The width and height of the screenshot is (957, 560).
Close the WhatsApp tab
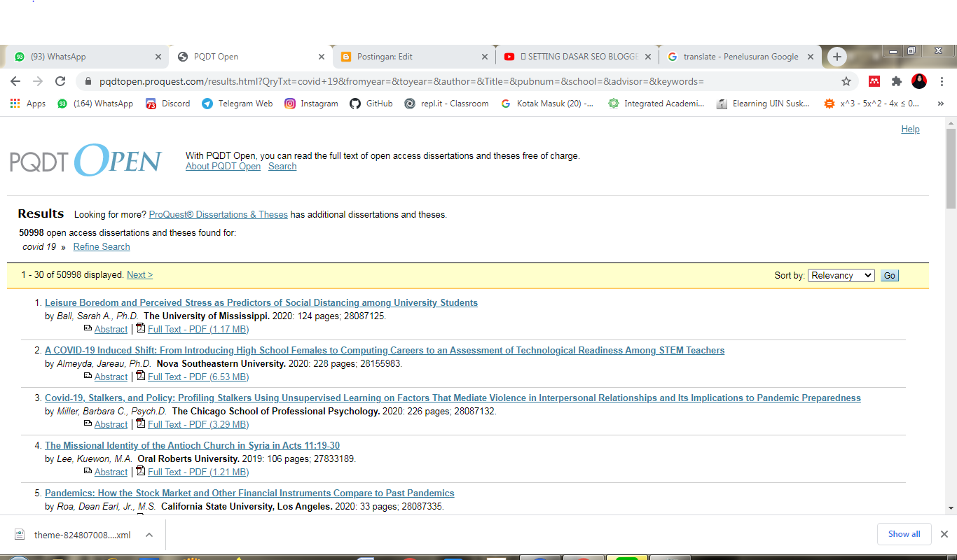click(158, 57)
